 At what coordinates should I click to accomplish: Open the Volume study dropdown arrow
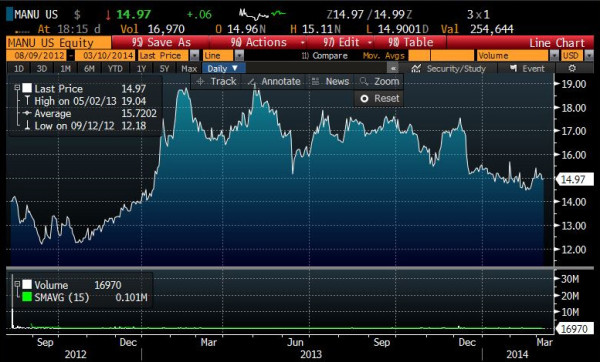point(554,56)
